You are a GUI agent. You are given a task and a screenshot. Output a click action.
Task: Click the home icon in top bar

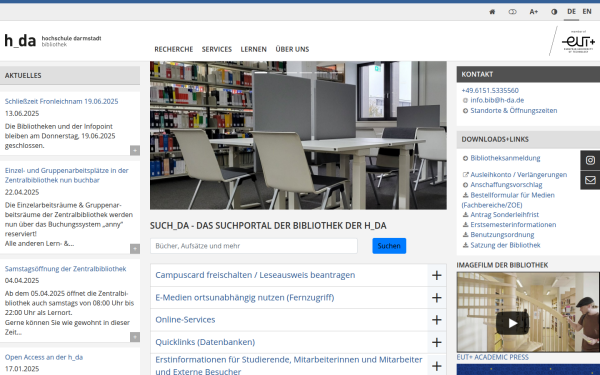(492, 12)
